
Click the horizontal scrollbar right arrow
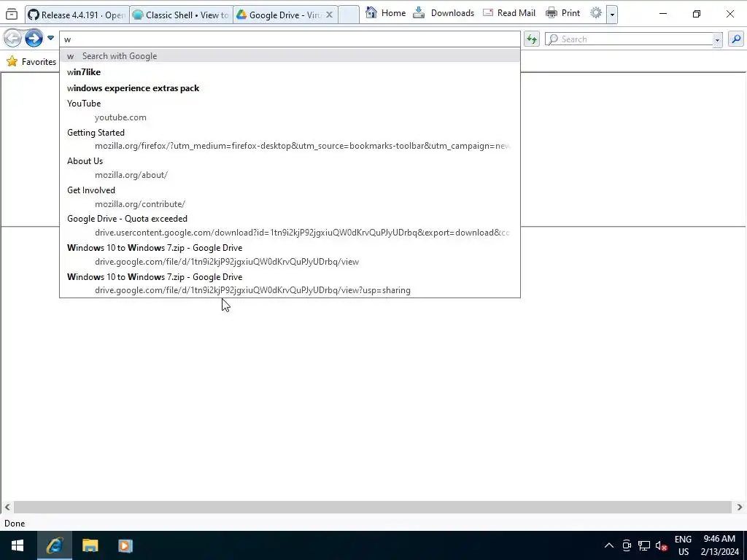click(x=740, y=507)
